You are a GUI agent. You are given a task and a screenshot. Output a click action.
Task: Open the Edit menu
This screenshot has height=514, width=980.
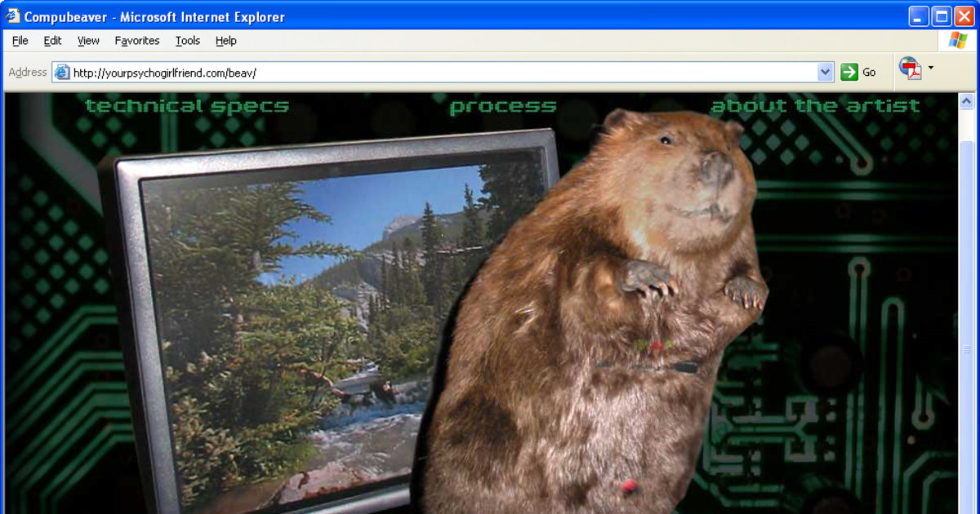coord(51,41)
